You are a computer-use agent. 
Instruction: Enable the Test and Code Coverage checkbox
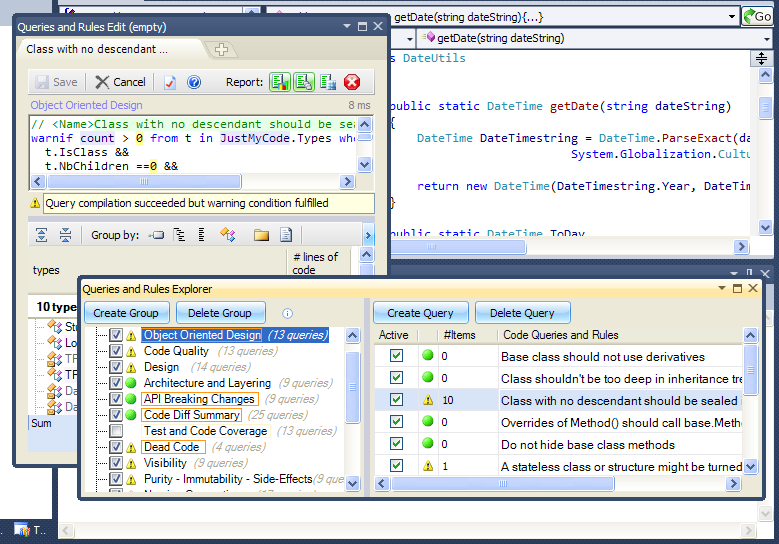pos(116,431)
